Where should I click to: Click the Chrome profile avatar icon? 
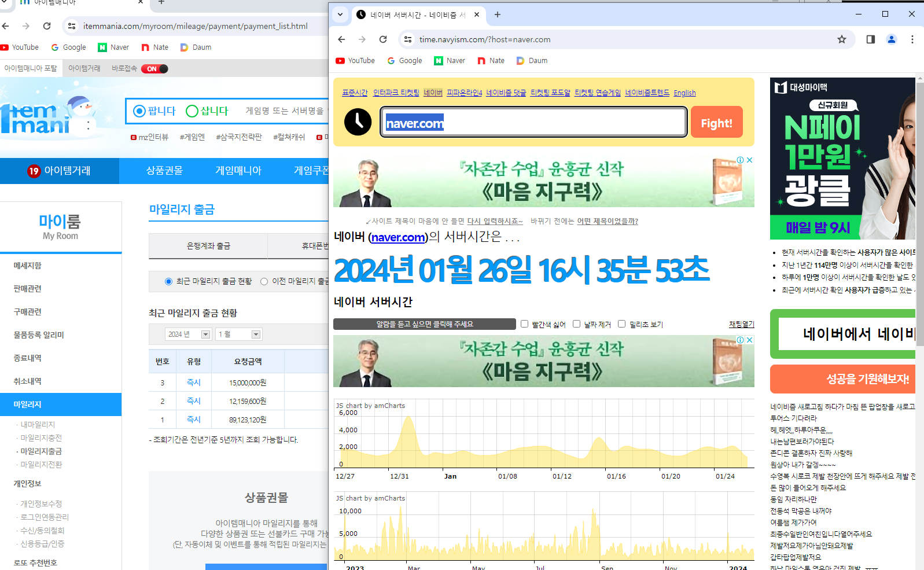tap(891, 39)
